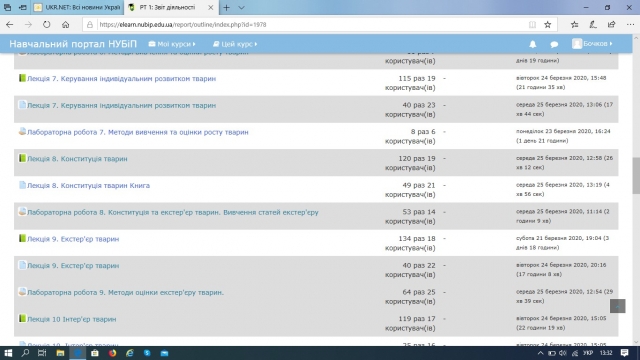Open Лекція 9 page resource in gray row
The image size is (640, 360).
[73, 266]
